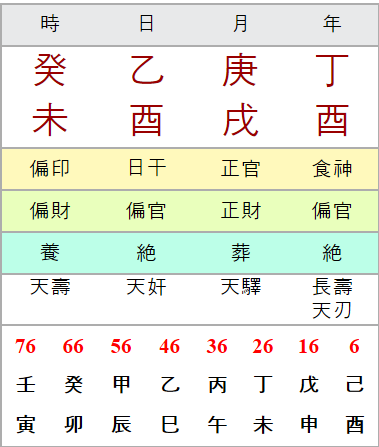
Task: Select the red age number 16
Action: click(308, 346)
